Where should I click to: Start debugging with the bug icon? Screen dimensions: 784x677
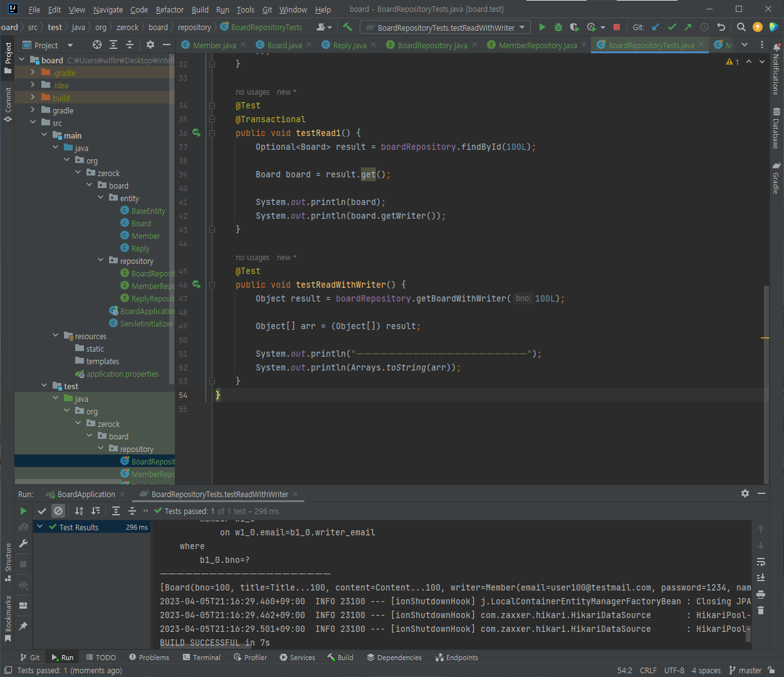[x=558, y=27]
